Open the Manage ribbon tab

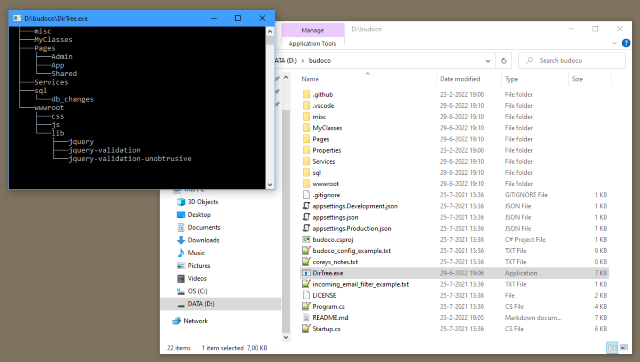(x=313, y=30)
